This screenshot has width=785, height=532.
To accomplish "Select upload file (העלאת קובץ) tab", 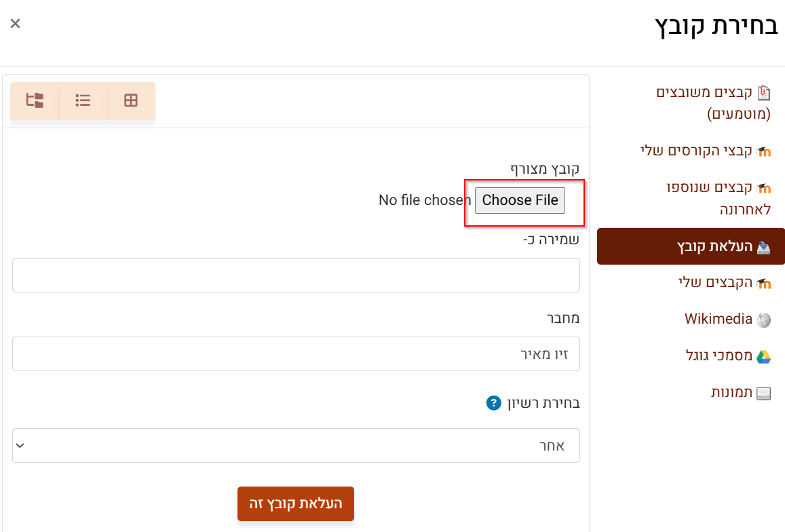I will pos(691,246).
